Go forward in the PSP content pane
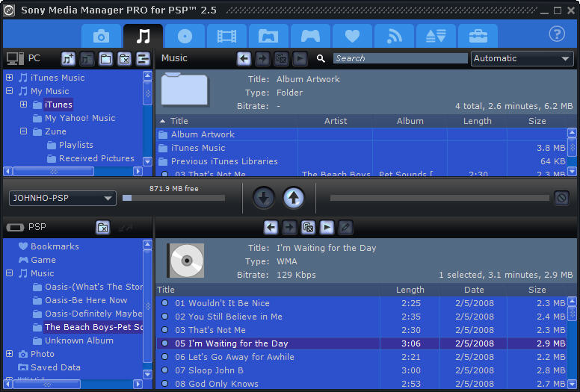 [290, 227]
